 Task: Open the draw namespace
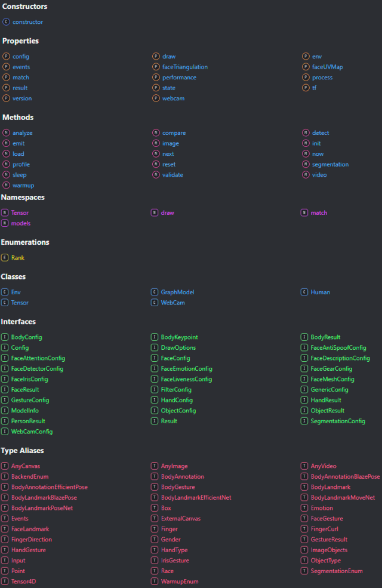pyautogui.click(x=167, y=213)
